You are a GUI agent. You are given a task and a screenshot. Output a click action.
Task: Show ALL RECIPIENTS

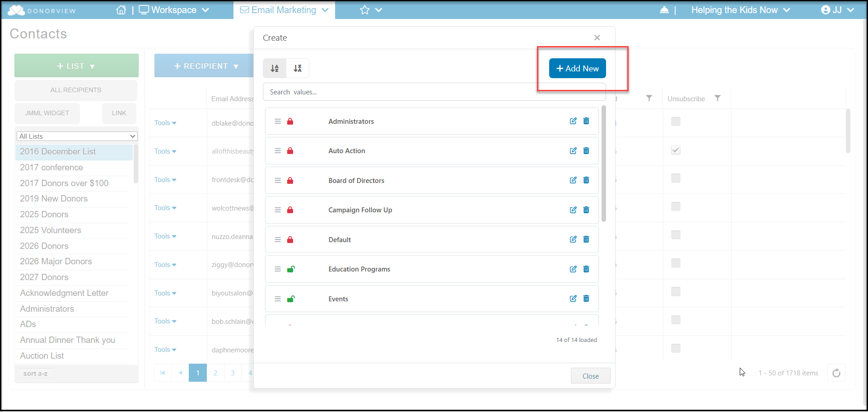(76, 90)
